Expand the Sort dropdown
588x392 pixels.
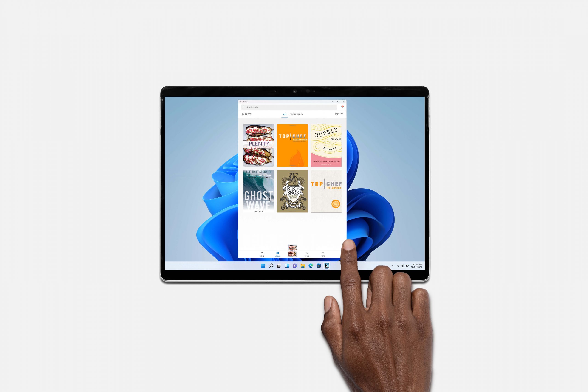[x=339, y=114]
